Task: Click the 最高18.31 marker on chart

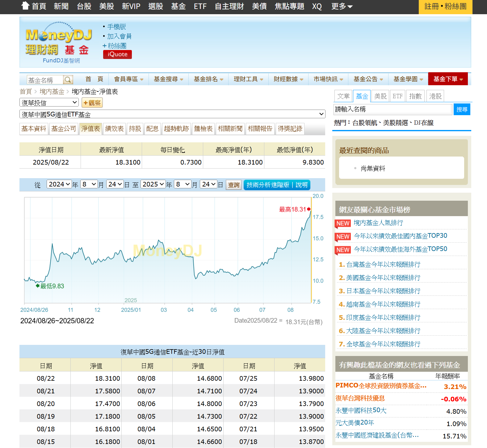Action: tap(295, 209)
